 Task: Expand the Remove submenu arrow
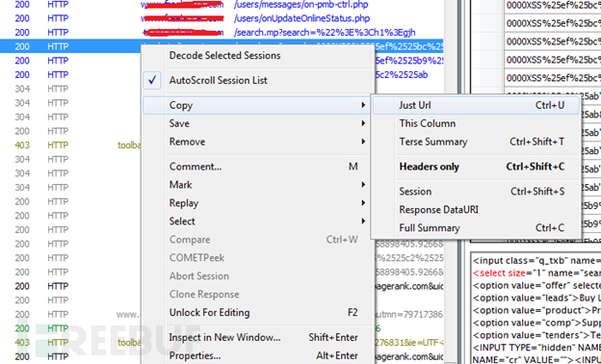pyautogui.click(x=363, y=142)
